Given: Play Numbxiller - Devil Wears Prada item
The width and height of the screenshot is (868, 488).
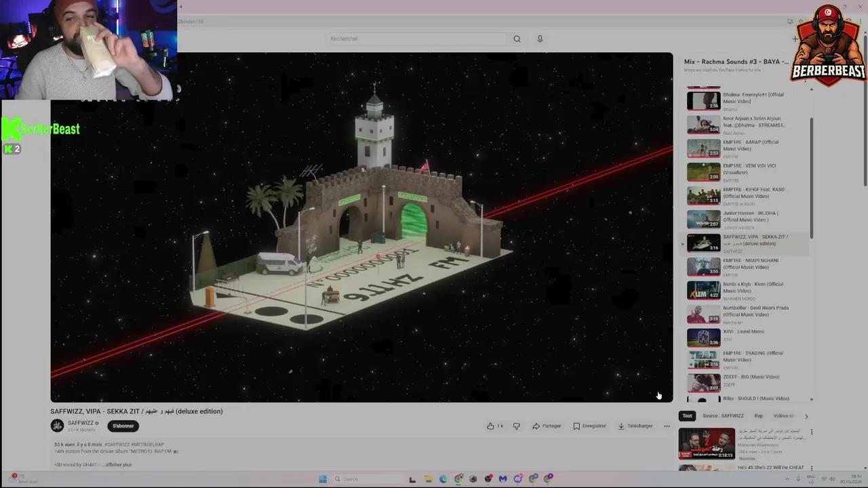Looking at the screenshot, I should [746, 314].
